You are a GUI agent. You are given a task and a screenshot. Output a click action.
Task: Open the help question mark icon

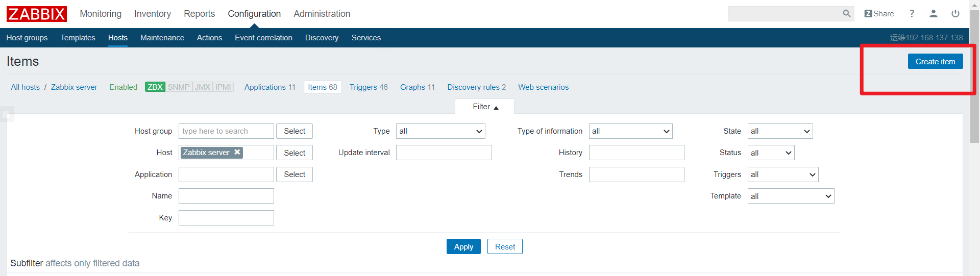tap(912, 14)
